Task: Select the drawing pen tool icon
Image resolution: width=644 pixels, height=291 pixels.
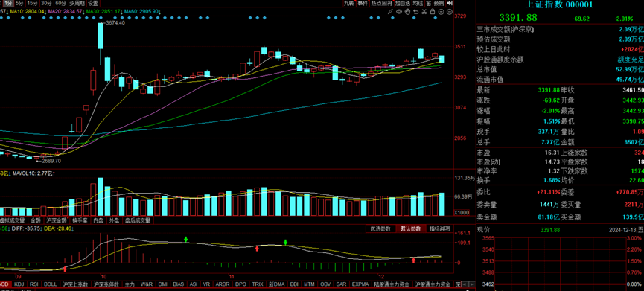Action: [391, 11]
